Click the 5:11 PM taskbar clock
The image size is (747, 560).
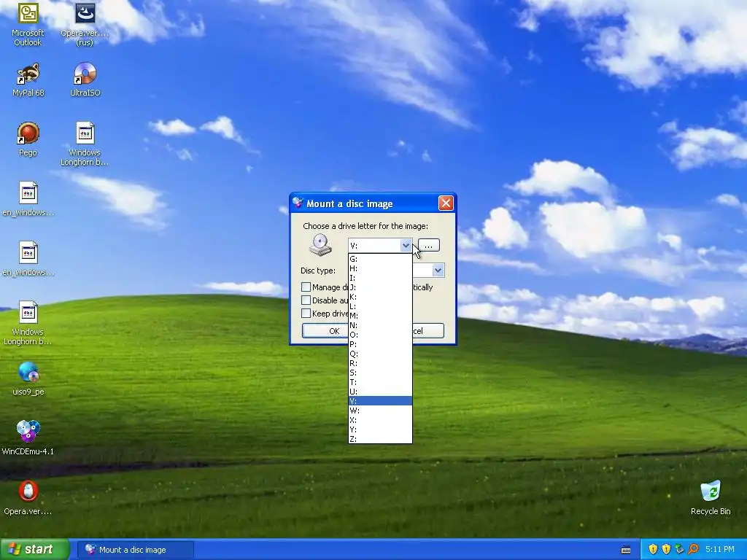pos(720,550)
